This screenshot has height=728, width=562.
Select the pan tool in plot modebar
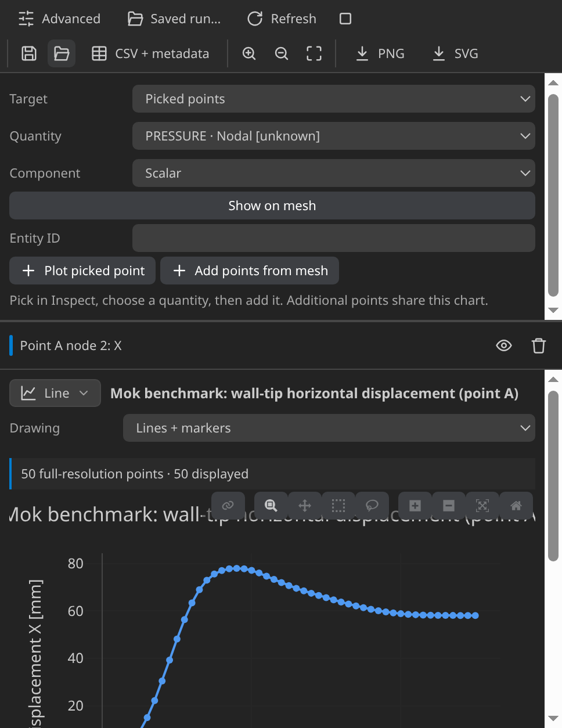coord(305,506)
